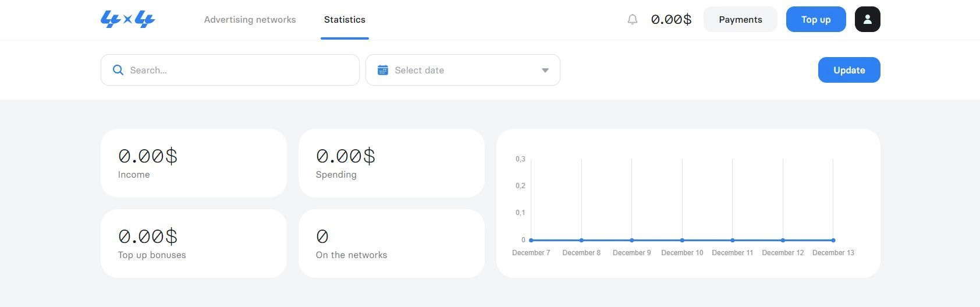Select the Spending stat card
This screenshot has height=307, width=980.
click(x=391, y=163)
